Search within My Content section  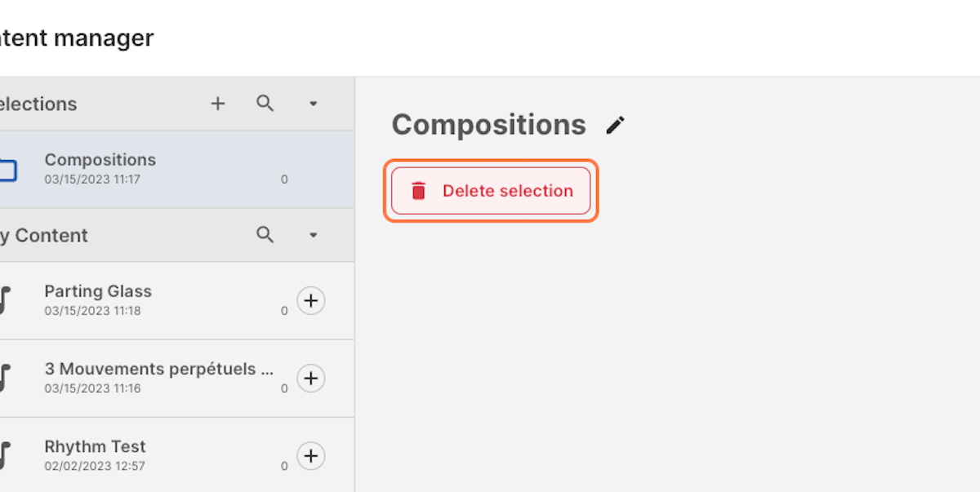tap(265, 235)
